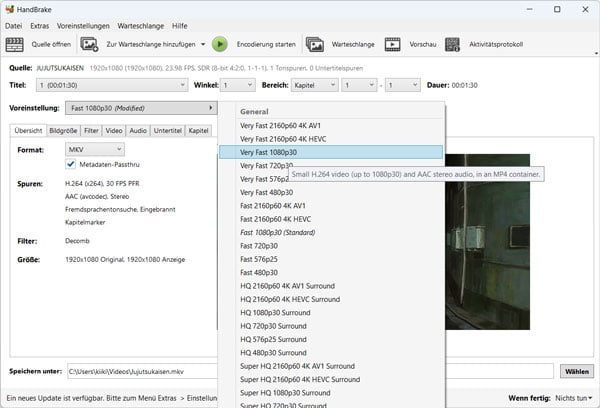Expand the add-to-queue dropdown arrow

(203, 44)
